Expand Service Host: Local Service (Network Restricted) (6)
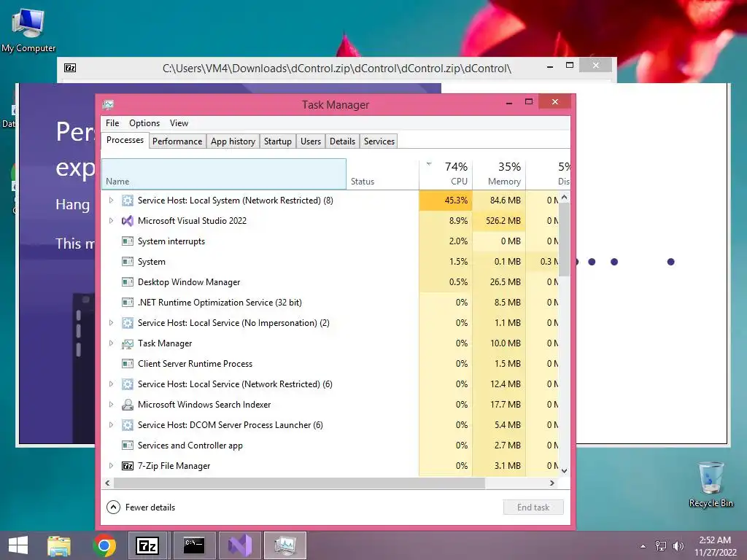This screenshot has height=560, width=747. 111,384
